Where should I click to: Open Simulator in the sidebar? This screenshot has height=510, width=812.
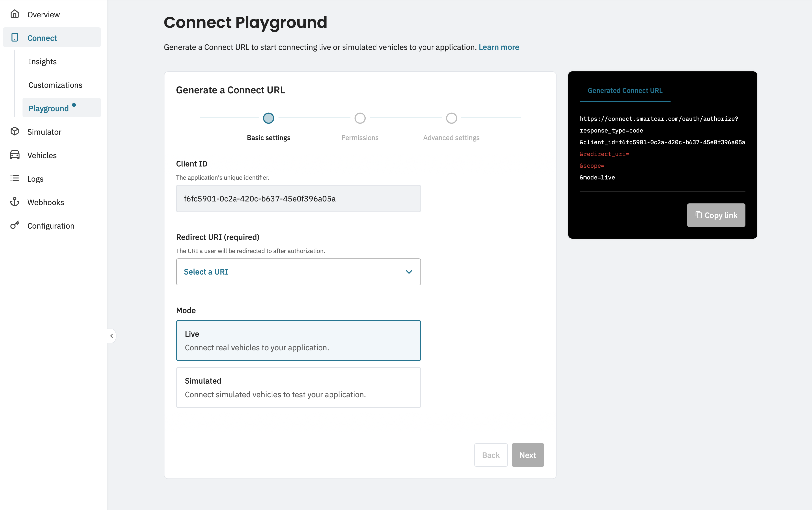click(52, 131)
